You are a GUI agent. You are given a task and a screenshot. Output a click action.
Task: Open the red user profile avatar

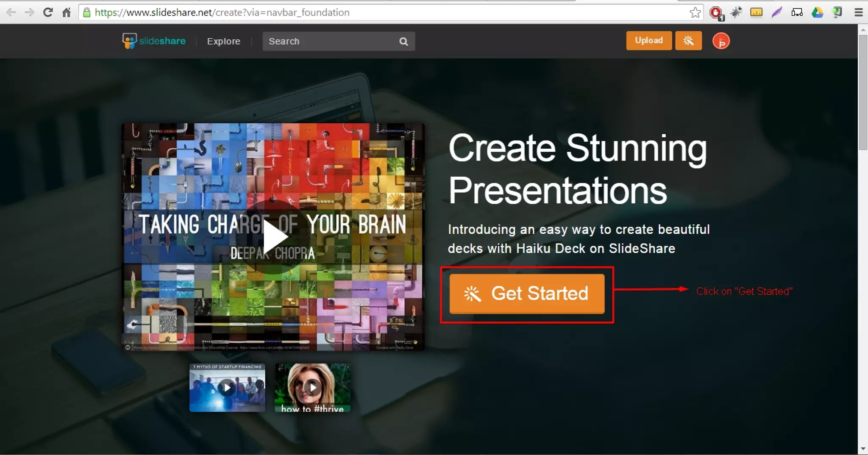click(721, 41)
